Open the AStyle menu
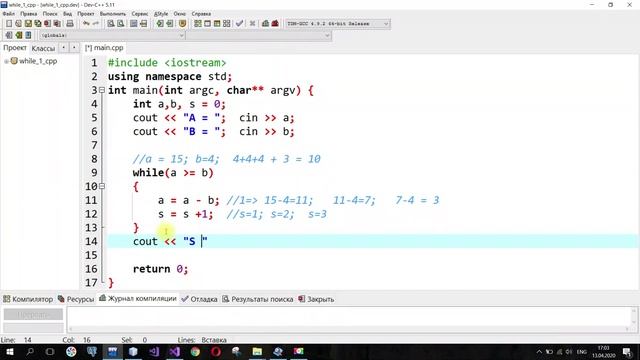 161,13
